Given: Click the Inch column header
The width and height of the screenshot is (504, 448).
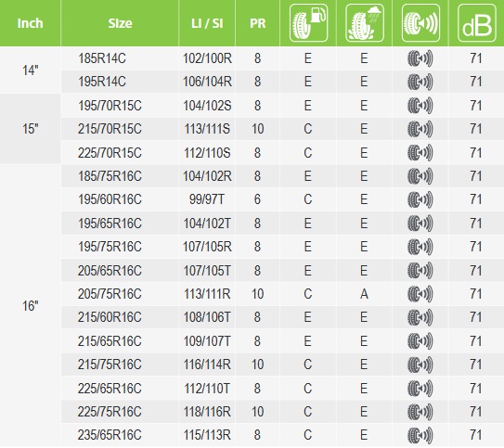Looking at the screenshot, I should (x=30, y=23).
